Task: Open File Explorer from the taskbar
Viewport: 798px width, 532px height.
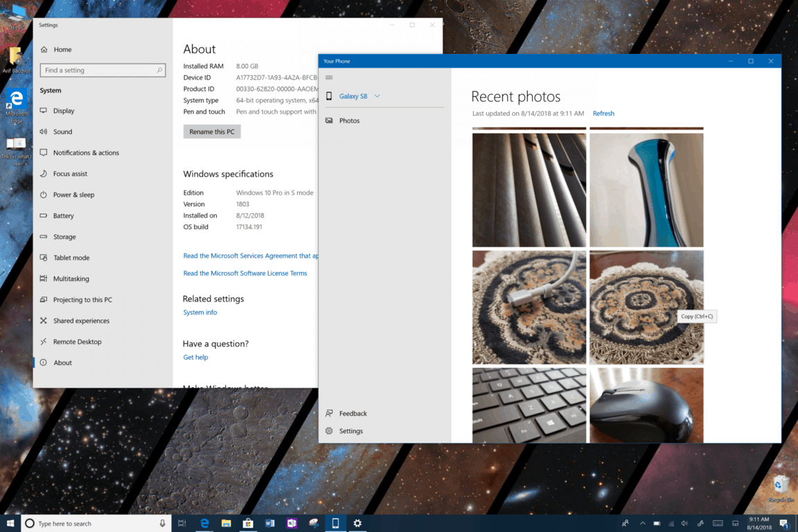Action: tap(226, 524)
